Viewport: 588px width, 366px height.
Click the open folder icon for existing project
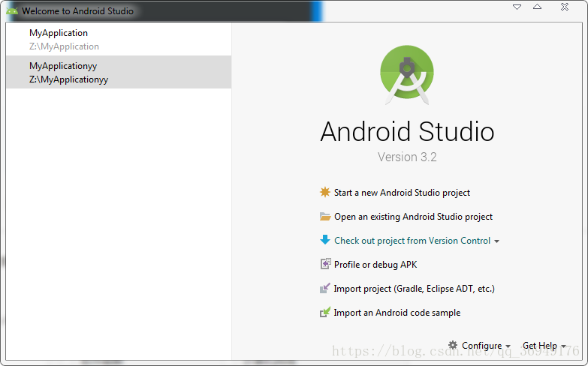point(324,217)
